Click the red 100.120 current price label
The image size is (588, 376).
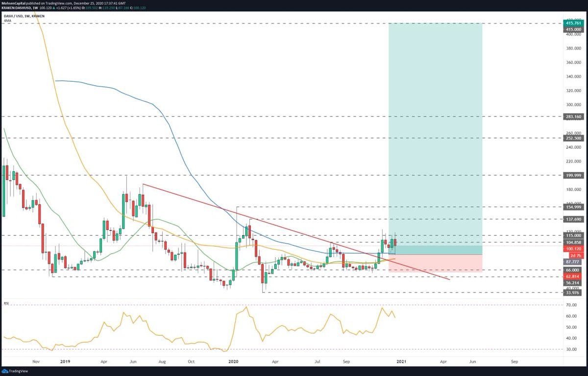tap(573, 249)
